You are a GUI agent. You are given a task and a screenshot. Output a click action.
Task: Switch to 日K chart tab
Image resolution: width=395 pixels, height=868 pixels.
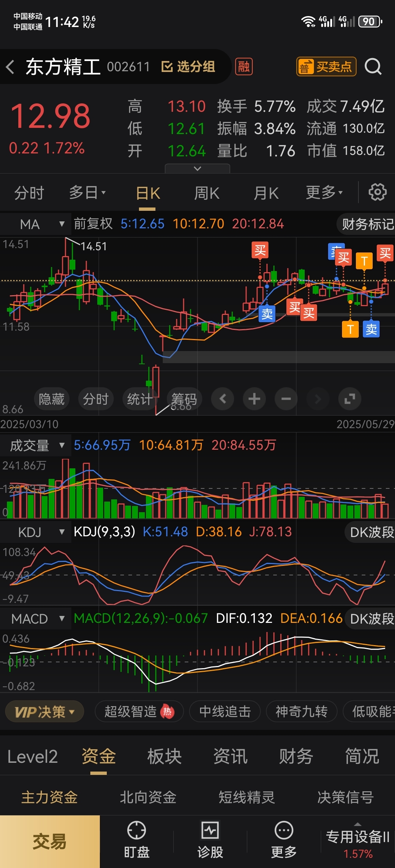[148, 193]
